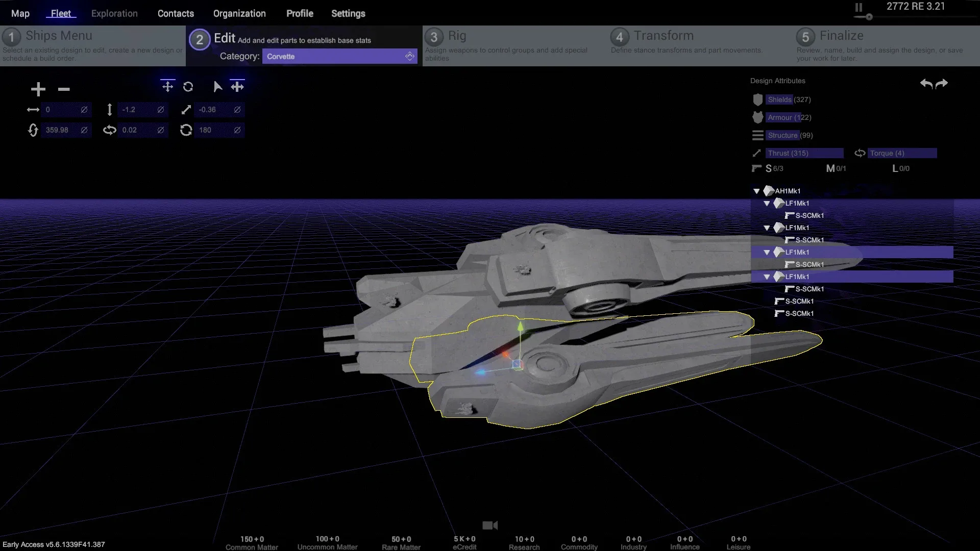Switch to the Contacts menu

tap(176, 14)
